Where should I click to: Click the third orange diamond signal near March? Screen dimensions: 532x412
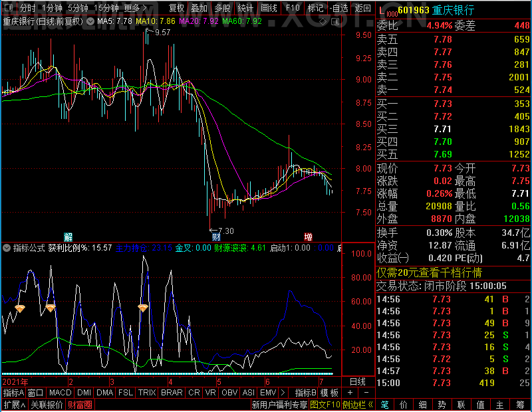143,308
